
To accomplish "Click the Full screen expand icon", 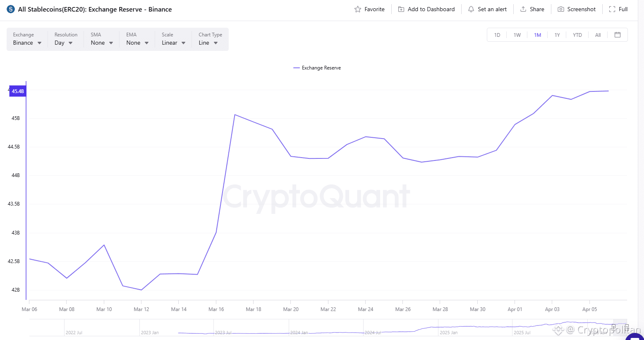I will 612,10.
